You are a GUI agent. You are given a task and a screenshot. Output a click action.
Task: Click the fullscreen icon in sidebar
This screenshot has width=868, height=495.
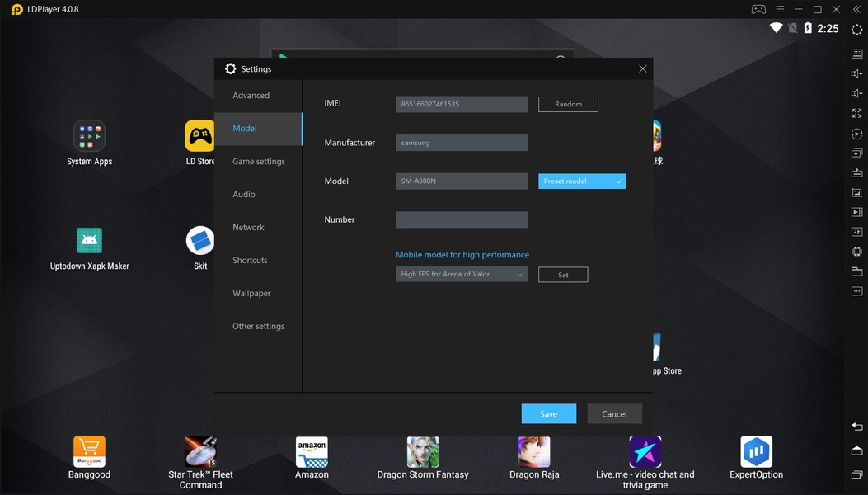click(x=856, y=113)
